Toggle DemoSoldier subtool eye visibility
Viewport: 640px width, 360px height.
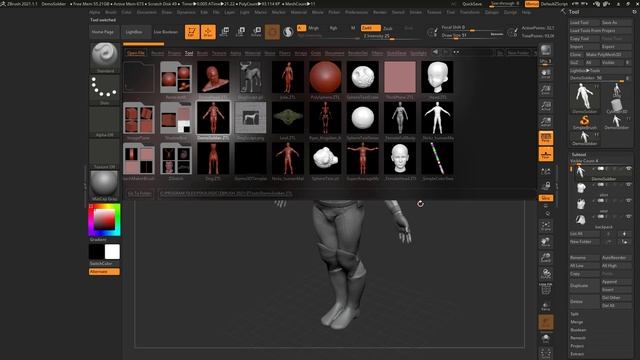tap(629, 169)
